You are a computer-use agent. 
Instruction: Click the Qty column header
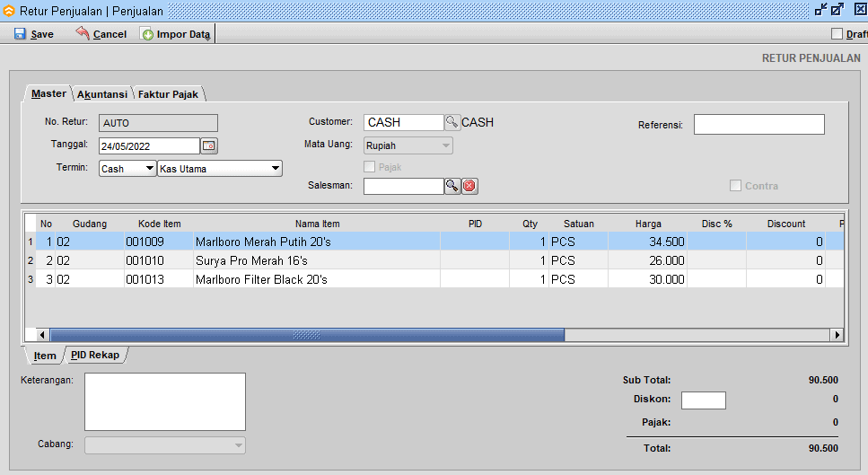point(530,224)
